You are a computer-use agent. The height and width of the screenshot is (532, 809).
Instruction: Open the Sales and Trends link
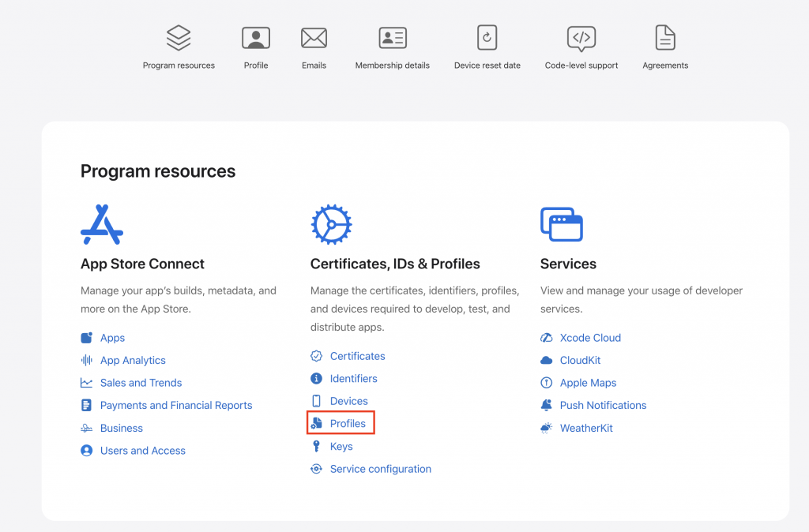tap(141, 383)
